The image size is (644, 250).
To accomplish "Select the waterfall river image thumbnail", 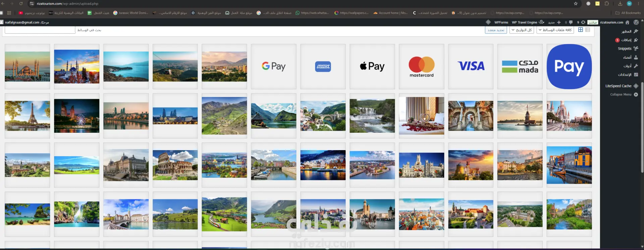I will [x=372, y=116].
